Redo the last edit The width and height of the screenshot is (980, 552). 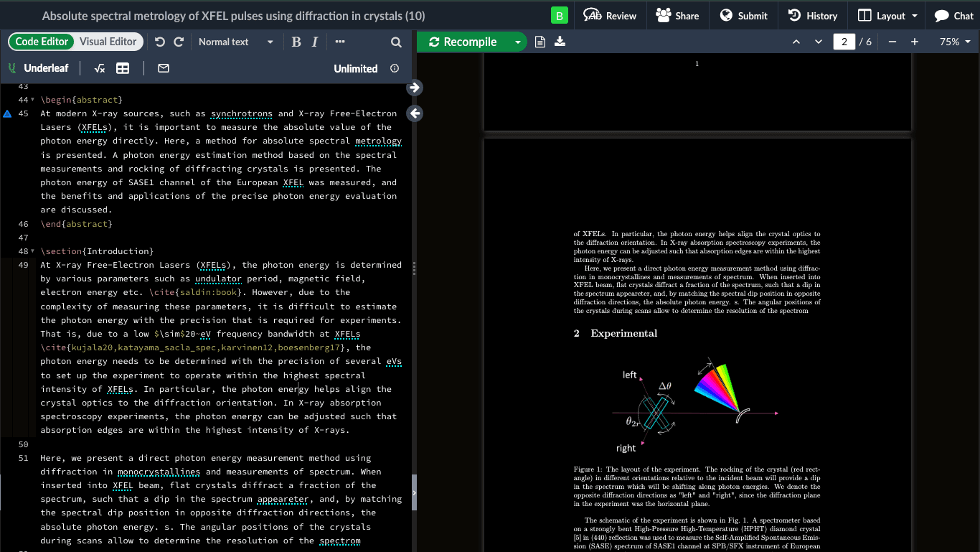(x=179, y=42)
